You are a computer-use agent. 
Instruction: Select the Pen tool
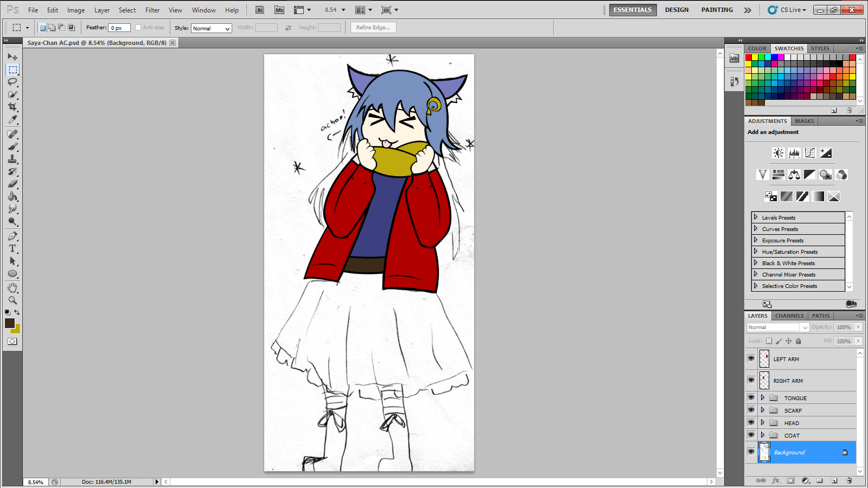point(12,236)
